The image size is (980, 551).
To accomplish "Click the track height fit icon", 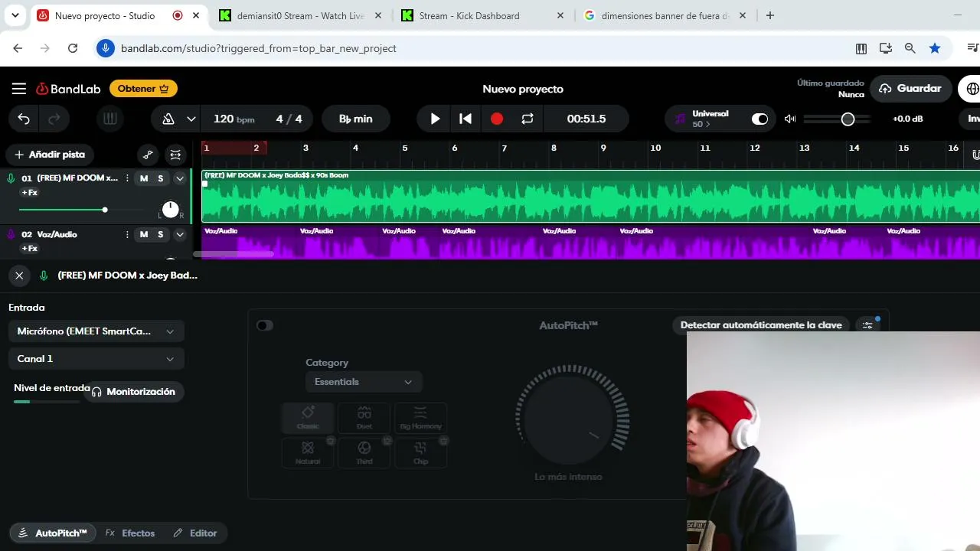I will coord(176,155).
